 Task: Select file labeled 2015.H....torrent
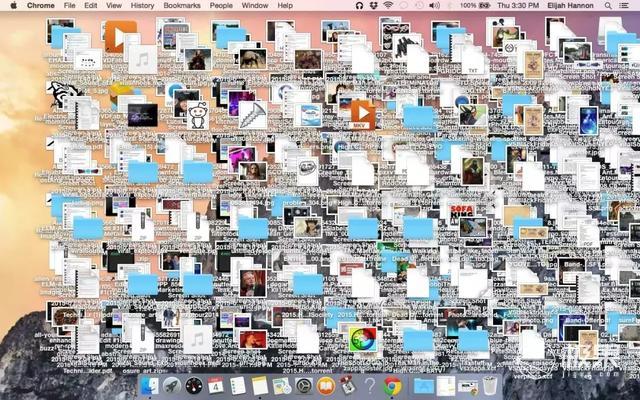(306, 371)
